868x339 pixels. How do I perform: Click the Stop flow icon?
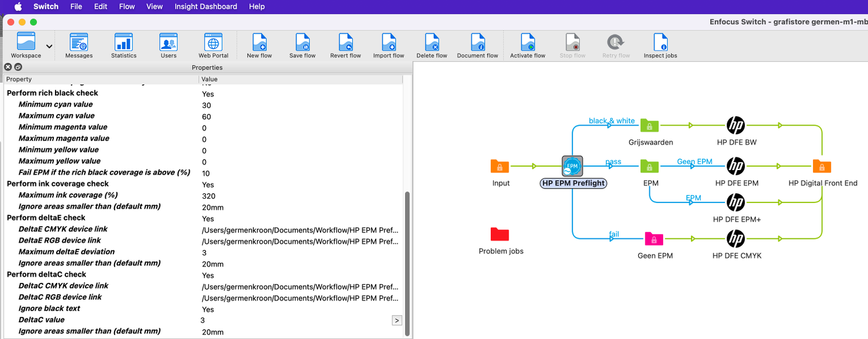[x=572, y=45]
